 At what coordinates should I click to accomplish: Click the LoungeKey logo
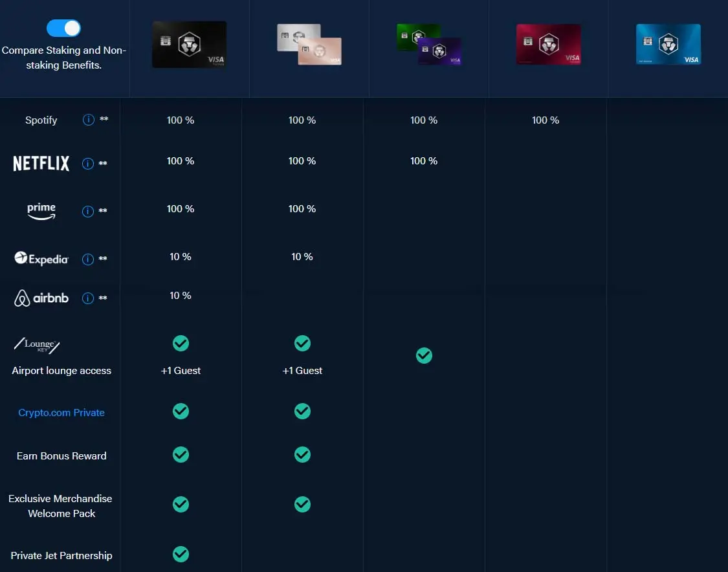[x=37, y=345]
